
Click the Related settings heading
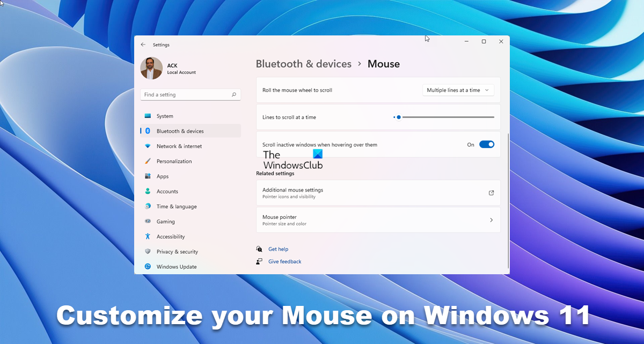(x=275, y=173)
